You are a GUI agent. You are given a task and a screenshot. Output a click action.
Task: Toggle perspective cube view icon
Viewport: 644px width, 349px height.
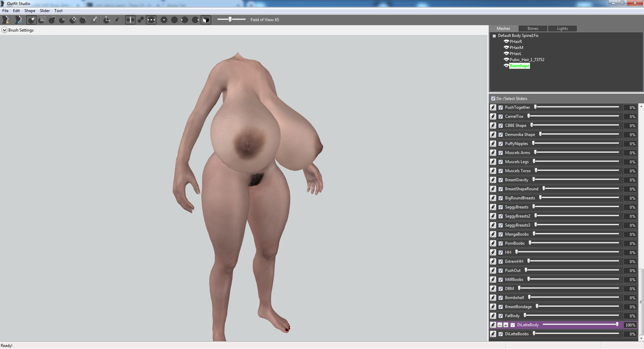pyautogui.click(x=206, y=20)
